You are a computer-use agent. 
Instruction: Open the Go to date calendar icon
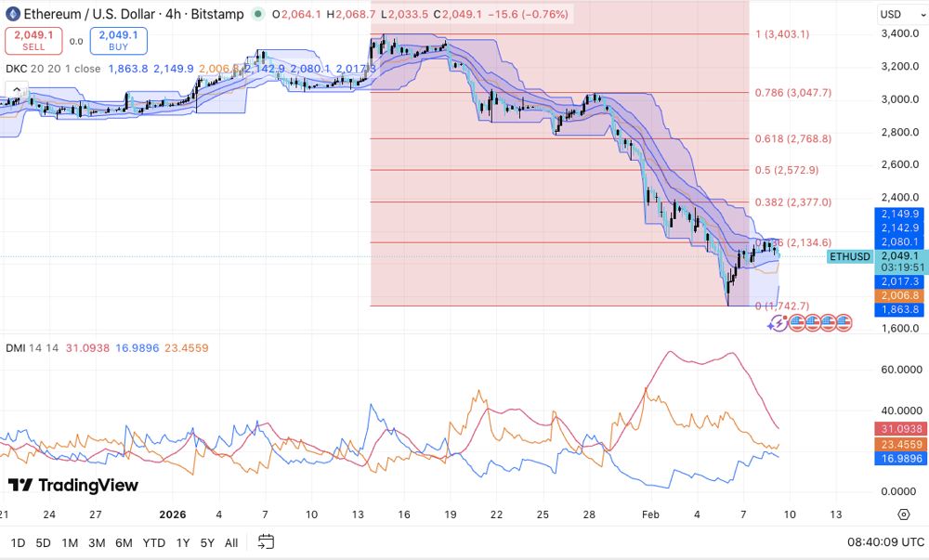266,541
